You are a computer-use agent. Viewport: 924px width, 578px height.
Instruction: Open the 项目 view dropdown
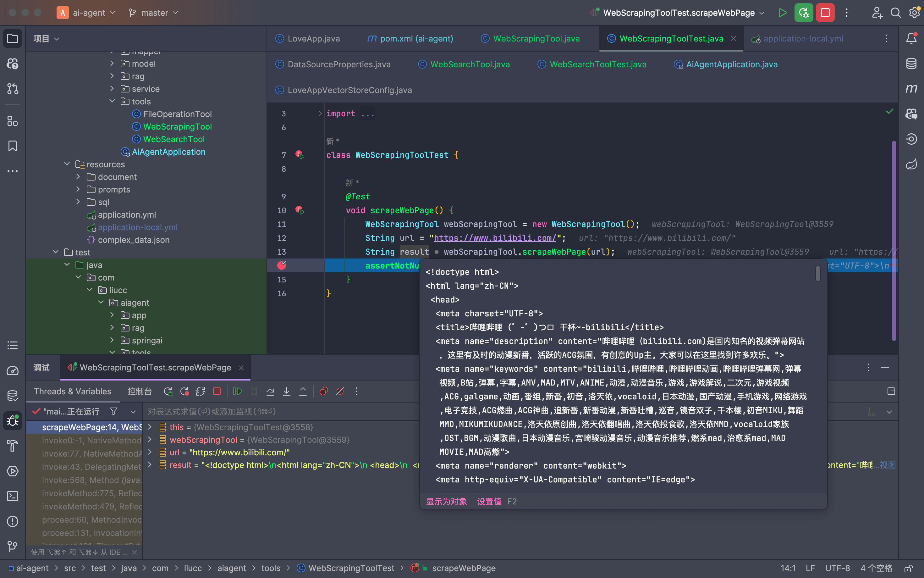tap(46, 39)
